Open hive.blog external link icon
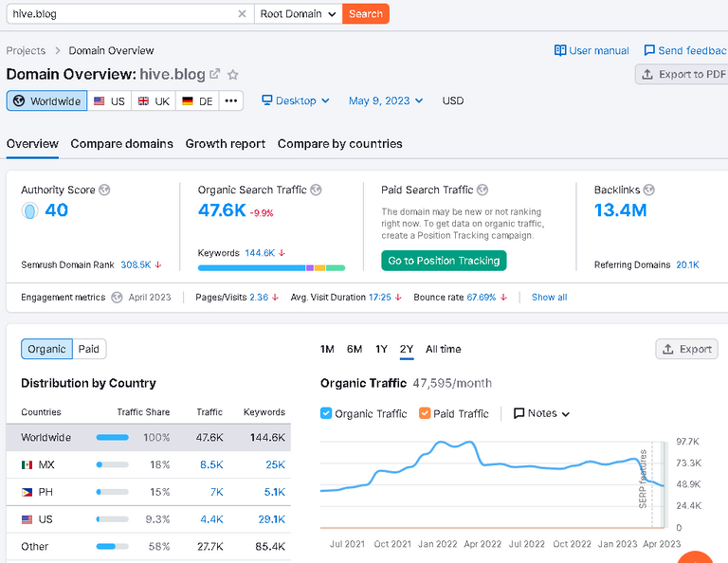The height and width of the screenshot is (563, 728). pyautogui.click(x=214, y=74)
